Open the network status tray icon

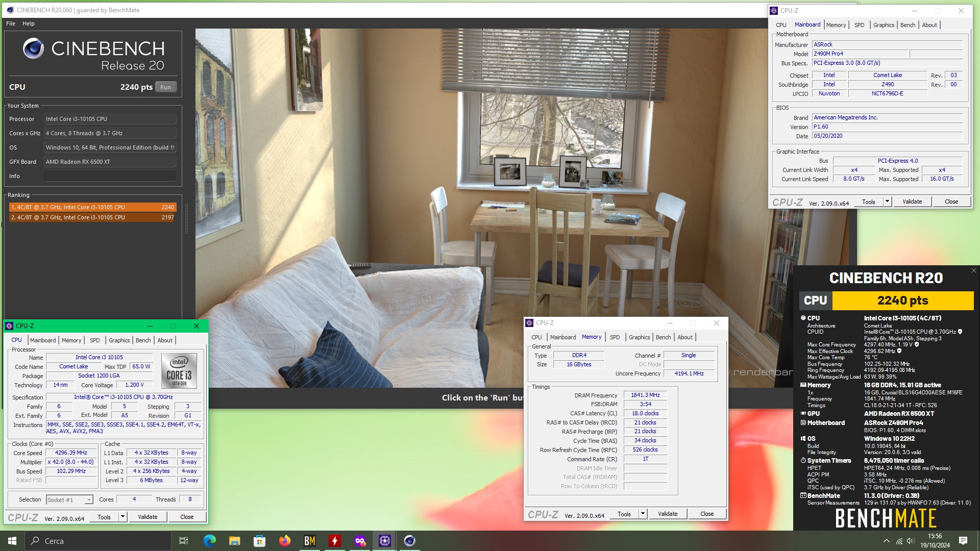(899, 541)
